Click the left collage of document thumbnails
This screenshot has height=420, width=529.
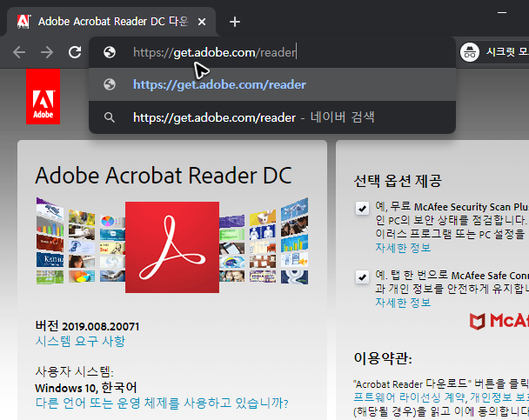81,240
